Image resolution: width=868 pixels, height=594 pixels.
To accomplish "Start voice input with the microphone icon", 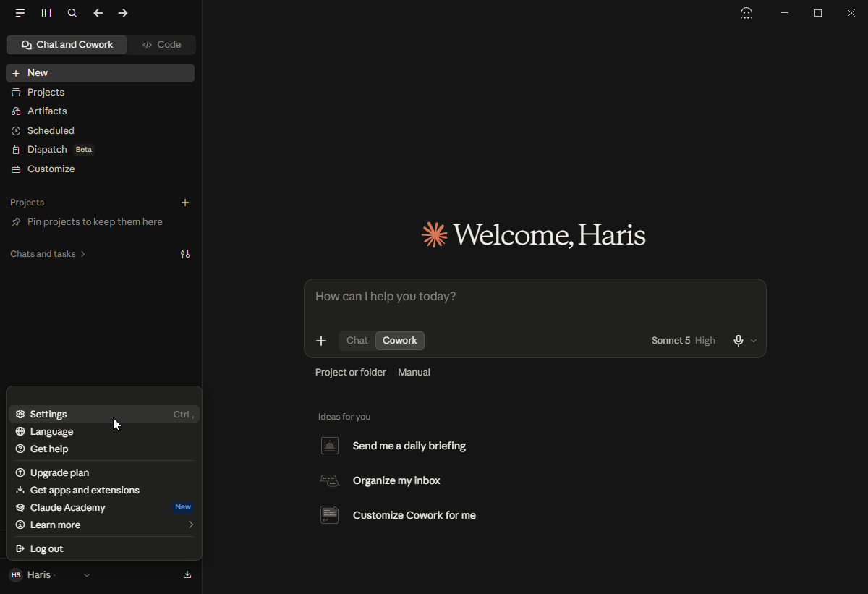I will 738,341.
